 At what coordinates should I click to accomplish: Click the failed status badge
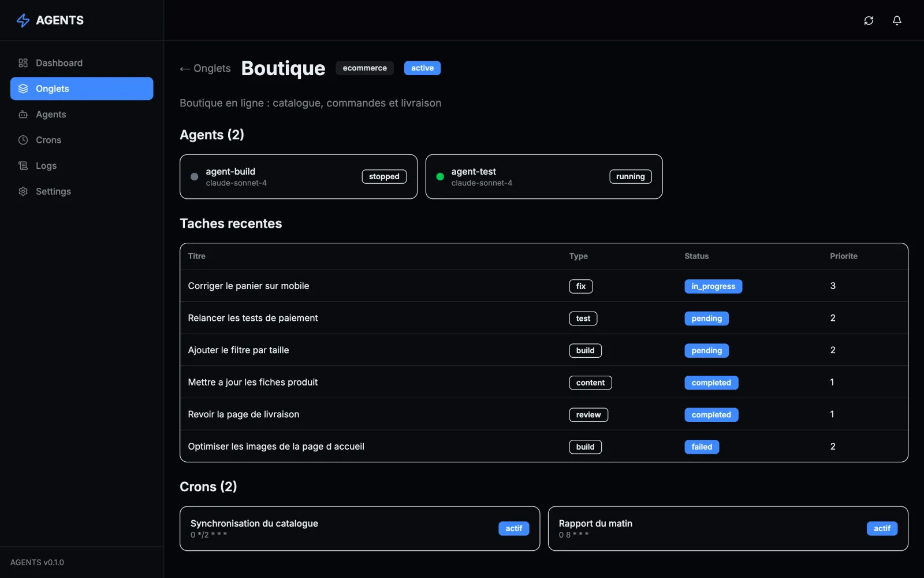(x=702, y=447)
